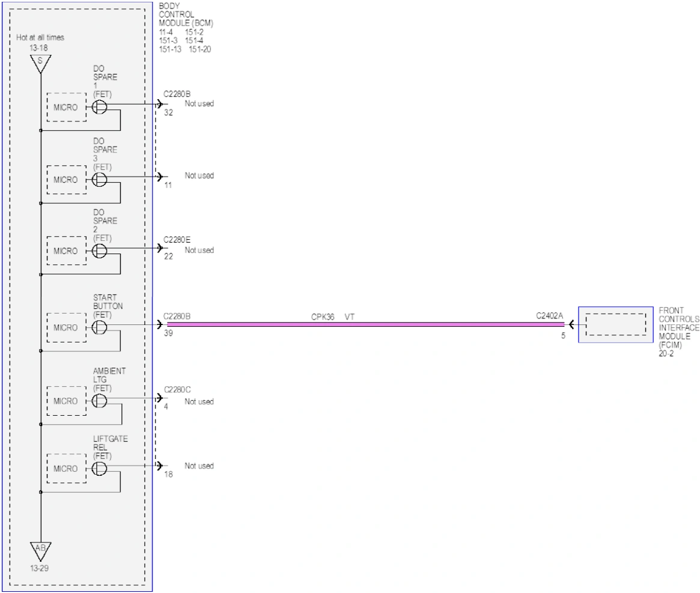Image resolution: width=700 pixels, height=593 pixels.
Task: Select the DO SPARE 3 FET symbol
Action: 100,180
